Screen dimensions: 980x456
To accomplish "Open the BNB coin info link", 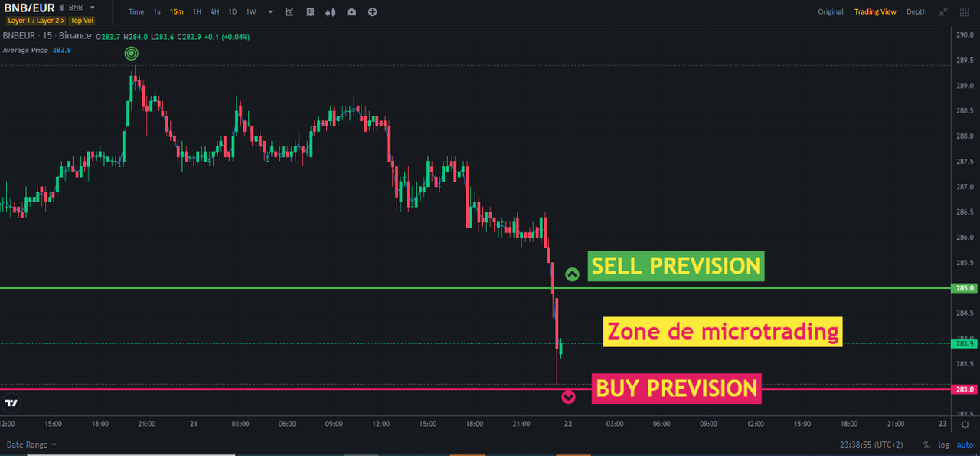I will 76,8.
